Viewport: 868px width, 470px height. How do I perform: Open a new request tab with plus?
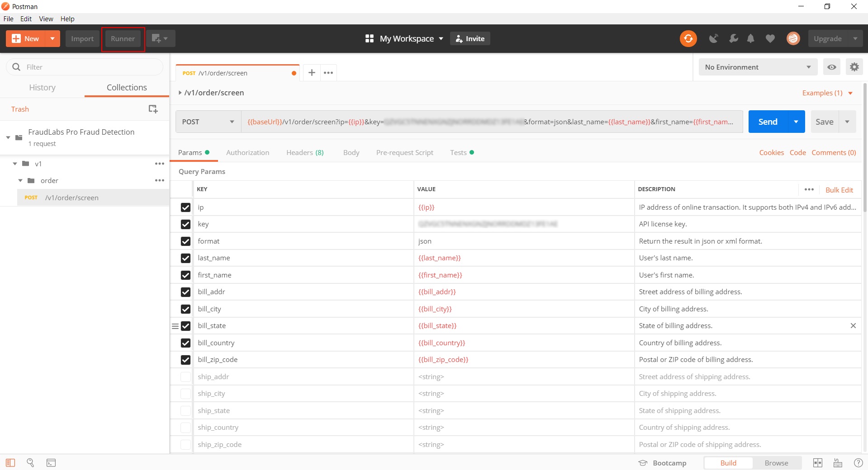312,73
